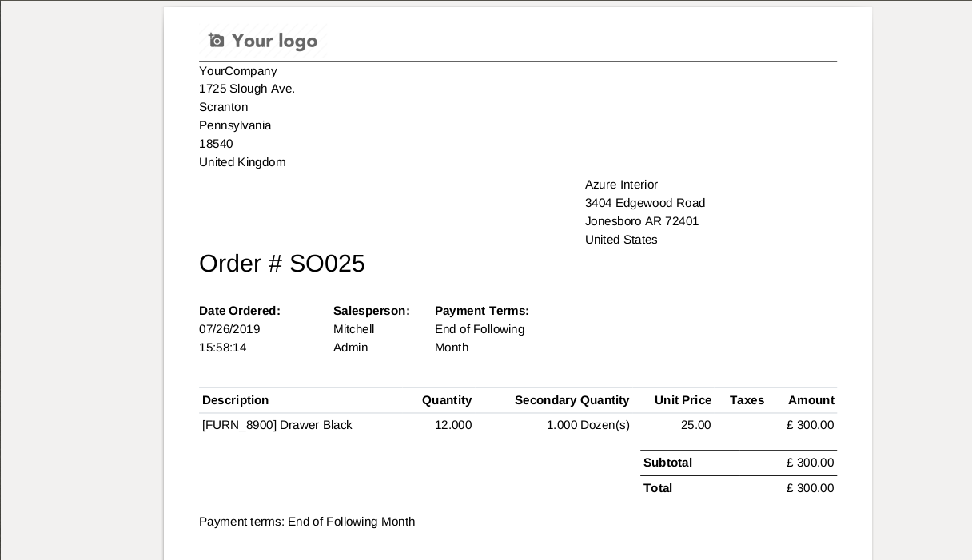Click the Amount column header

(x=811, y=400)
